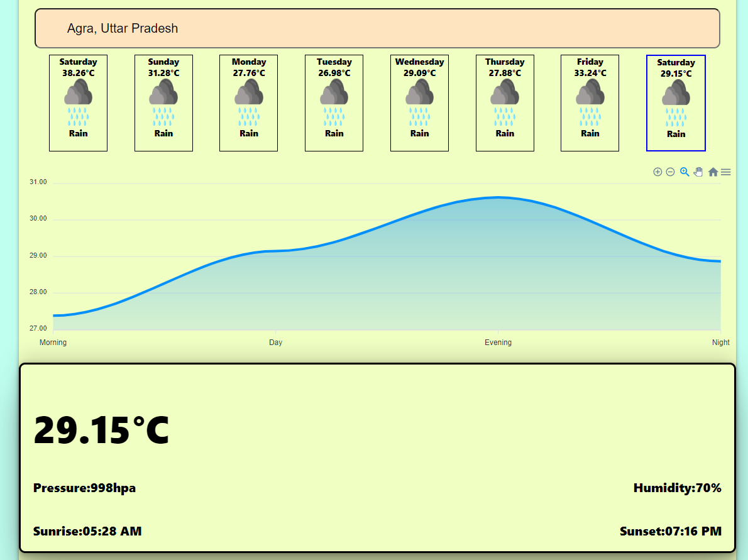Click the Humidity:70% text
The width and height of the screenshot is (748, 560).
(677, 487)
